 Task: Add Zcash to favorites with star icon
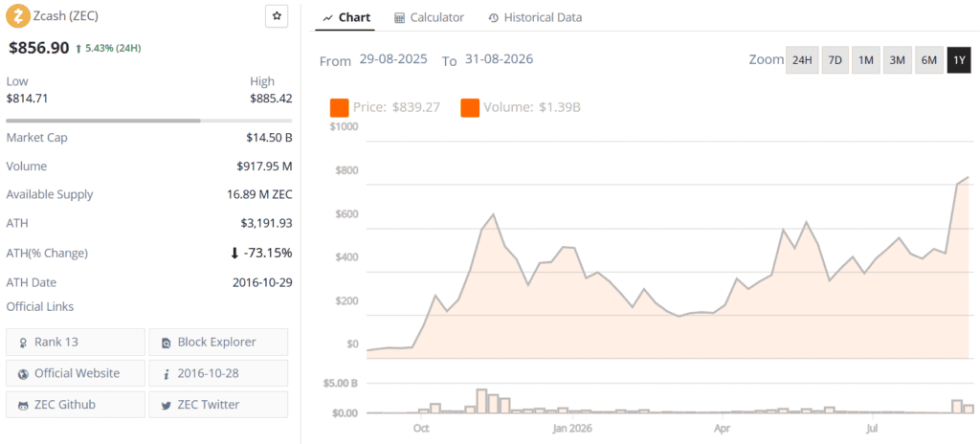[277, 16]
